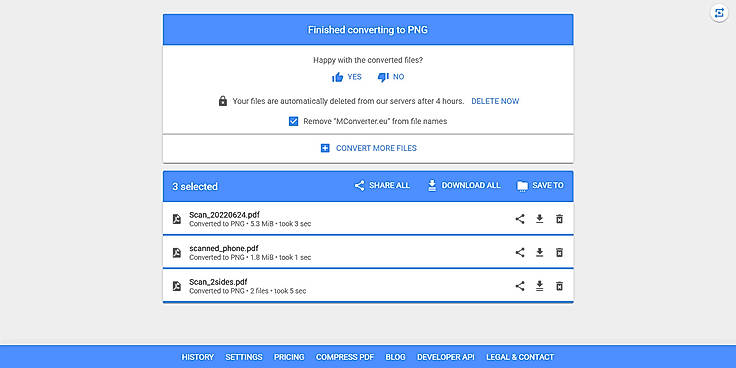Open PRICING in the footer
This screenshot has width=736, height=368.
point(289,357)
